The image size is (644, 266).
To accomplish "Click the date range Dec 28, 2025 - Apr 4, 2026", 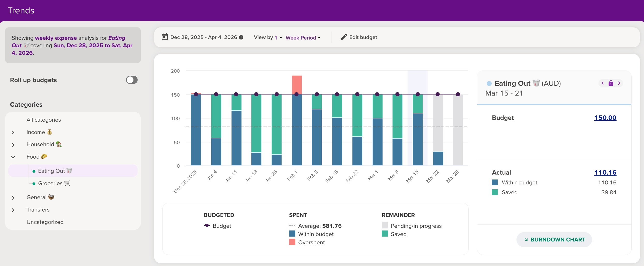I will 204,37.
